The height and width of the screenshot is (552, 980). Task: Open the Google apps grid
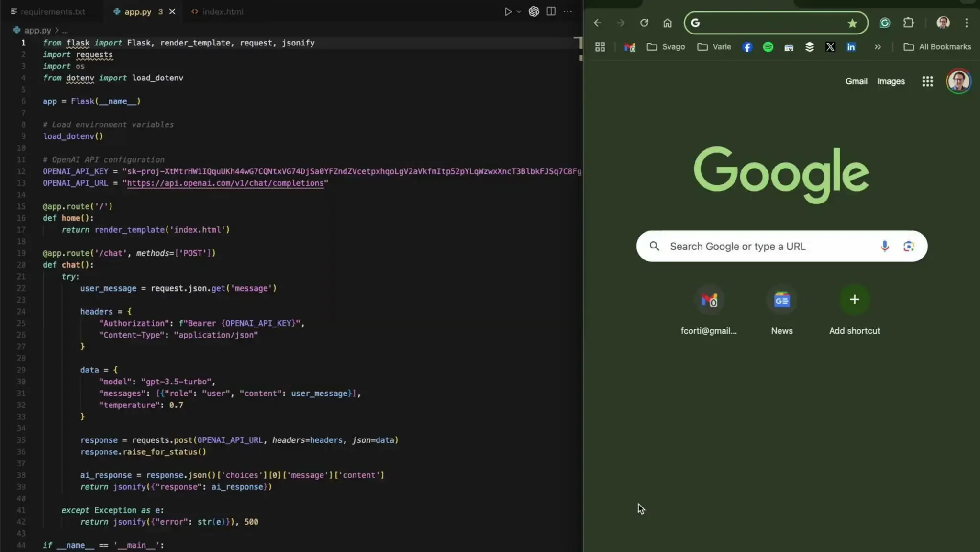[x=927, y=81]
